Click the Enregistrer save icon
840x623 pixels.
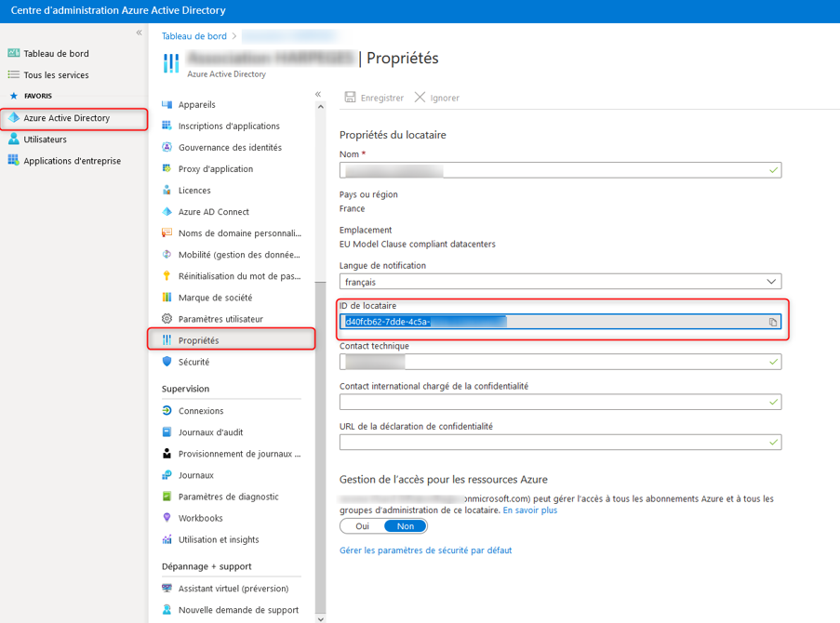tap(351, 98)
